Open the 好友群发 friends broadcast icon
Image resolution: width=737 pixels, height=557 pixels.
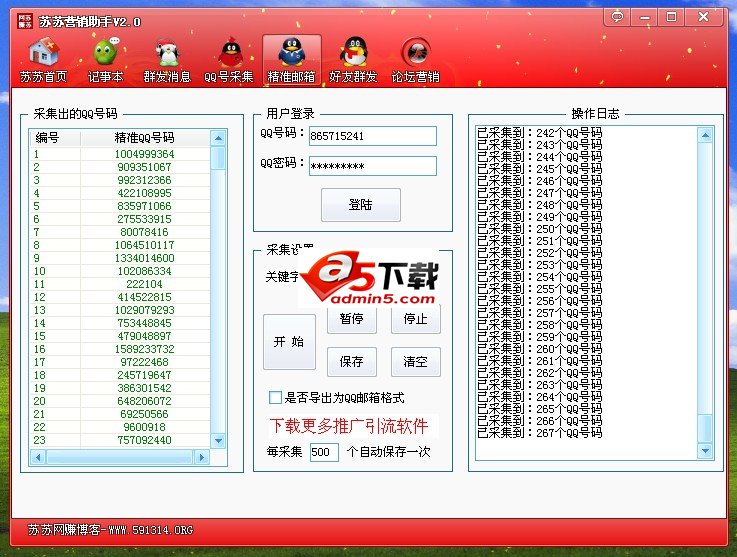pos(353,61)
